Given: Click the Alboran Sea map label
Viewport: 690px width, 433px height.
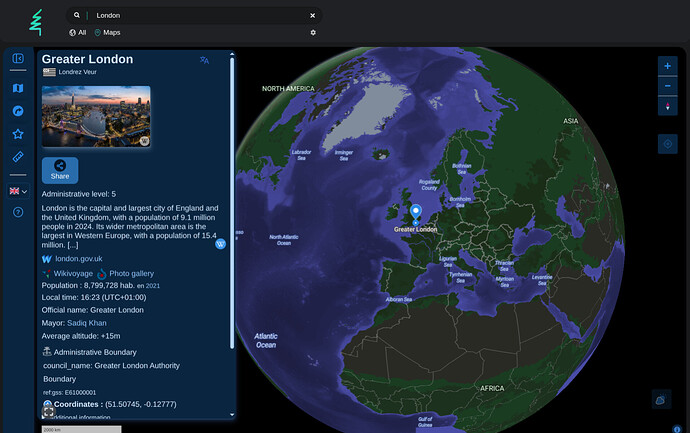Looking at the screenshot, I should [399, 299].
